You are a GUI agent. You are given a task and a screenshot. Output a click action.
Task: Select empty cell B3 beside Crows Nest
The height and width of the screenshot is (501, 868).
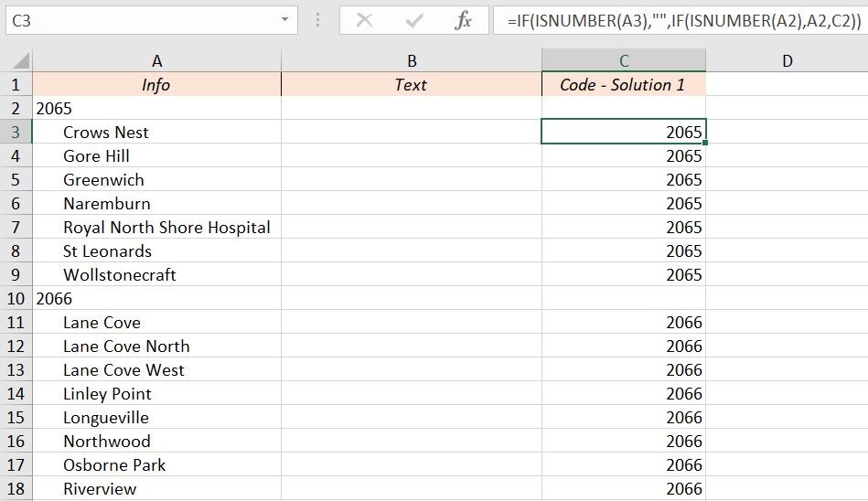pyautogui.click(x=412, y=132)
